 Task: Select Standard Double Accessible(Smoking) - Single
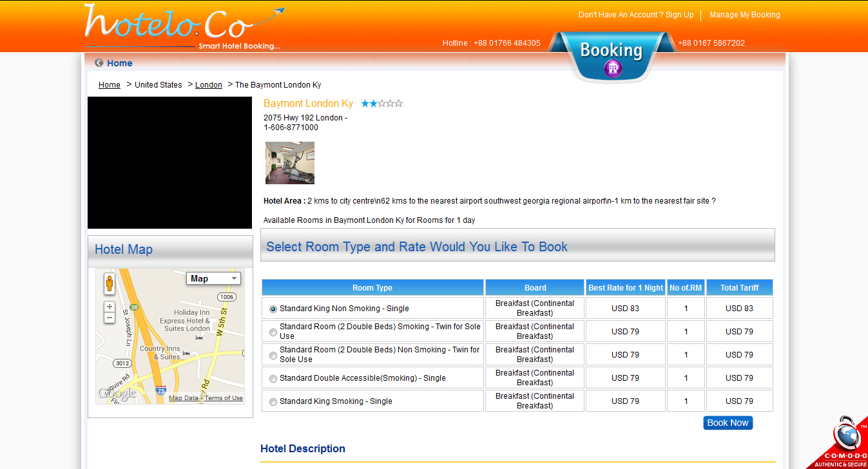coord(273,379)
